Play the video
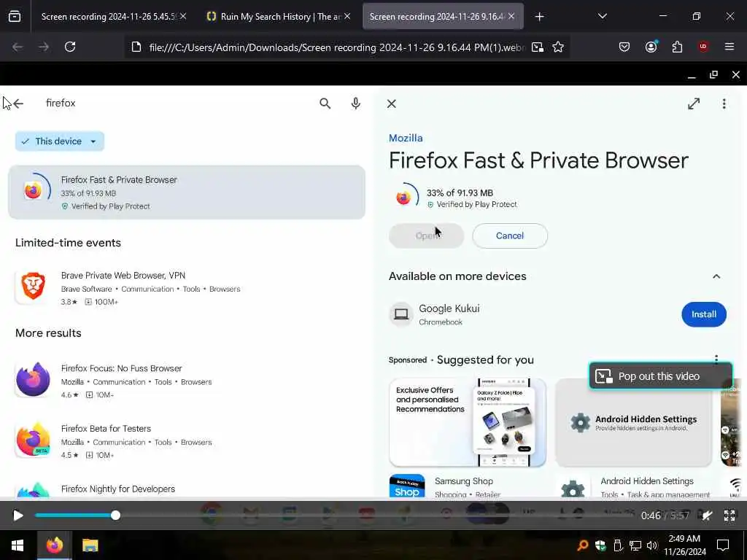 tap(18, 516)
